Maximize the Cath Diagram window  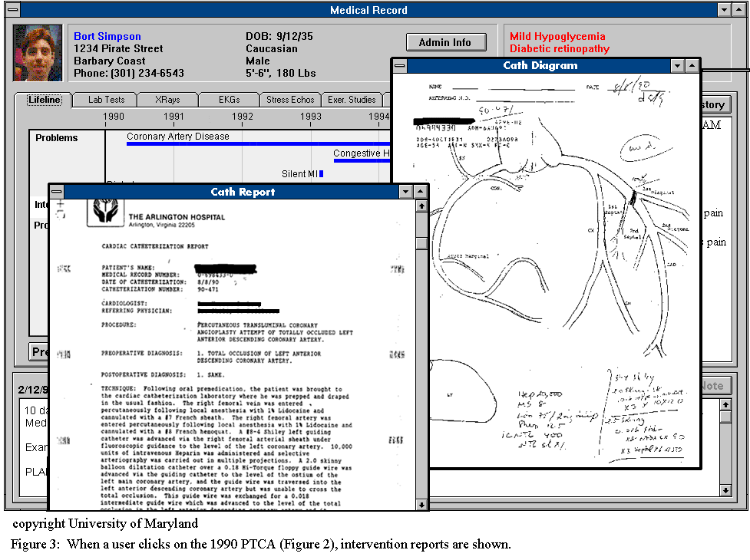coord(692,65)
